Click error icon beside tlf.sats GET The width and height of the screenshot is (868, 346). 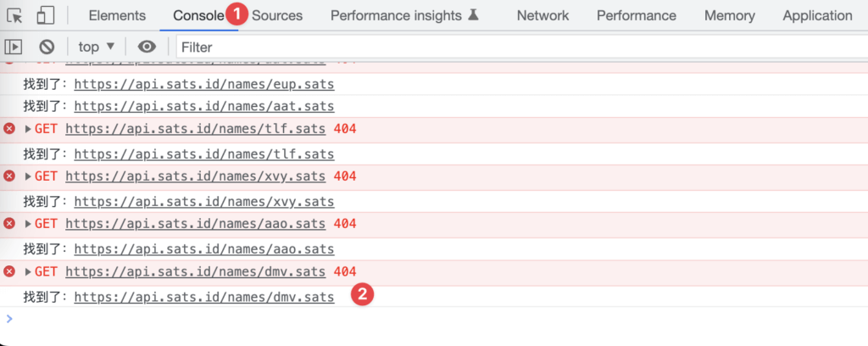click(9, 129)
